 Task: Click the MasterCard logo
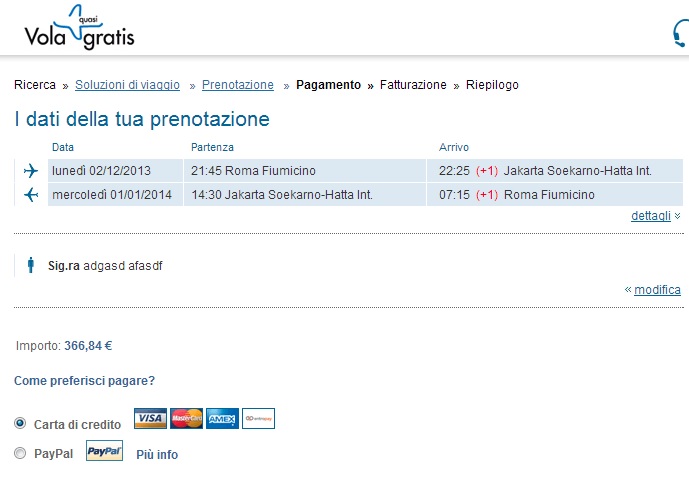point(186,418)
